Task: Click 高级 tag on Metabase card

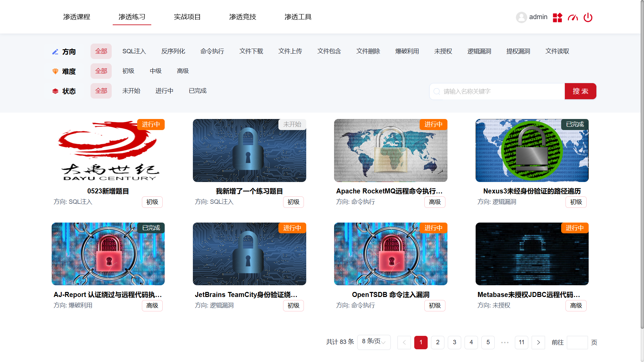Action: click(576, 306)
